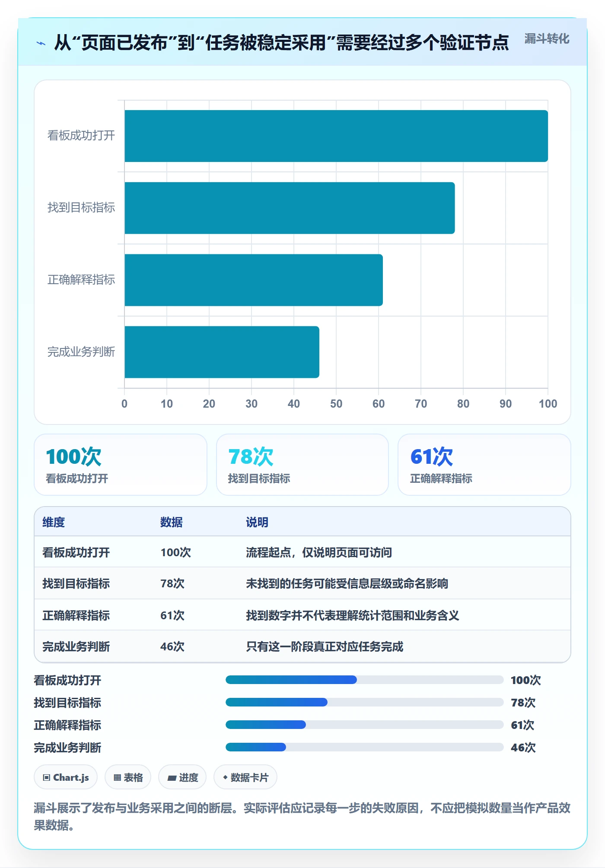Click the 正确解释指标 chart bar
The image size is (605, 868).
(254, 280)
